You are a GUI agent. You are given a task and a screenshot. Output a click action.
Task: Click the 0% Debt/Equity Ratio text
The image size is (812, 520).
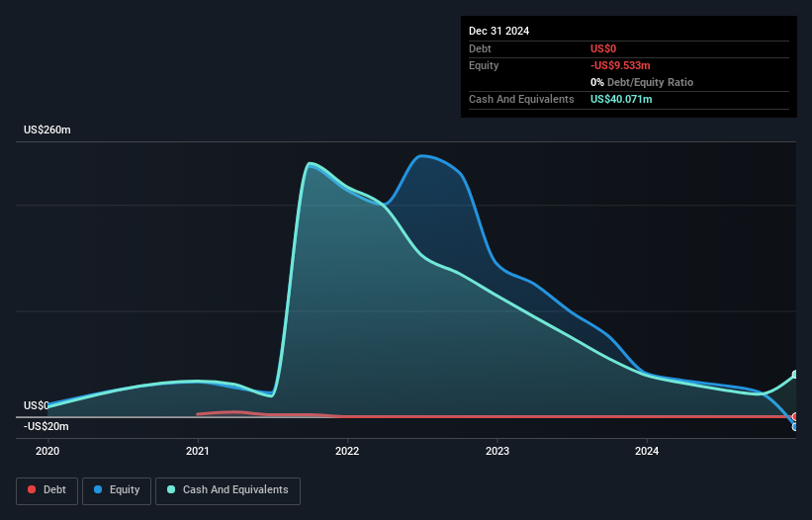(642, 82)
